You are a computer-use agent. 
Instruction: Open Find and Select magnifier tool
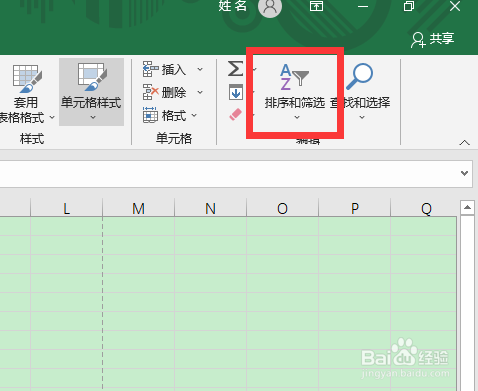click(x=360, y=90)
